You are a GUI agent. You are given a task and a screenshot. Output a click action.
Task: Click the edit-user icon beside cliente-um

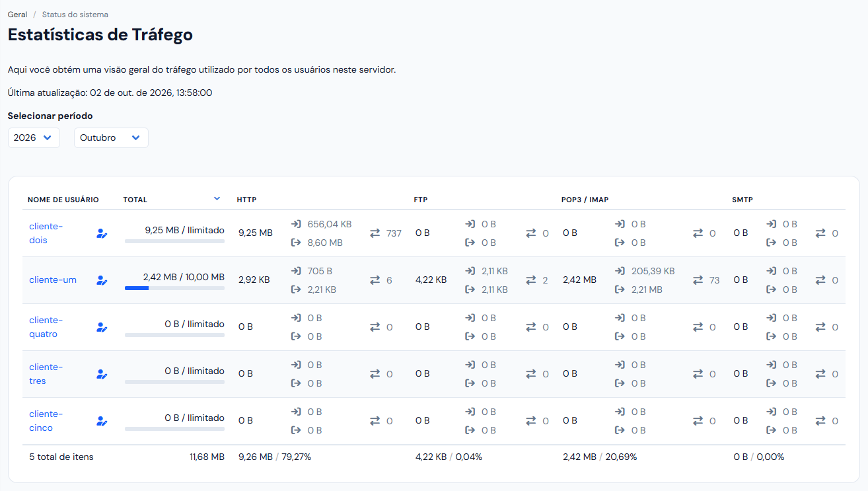coord(102,280)
